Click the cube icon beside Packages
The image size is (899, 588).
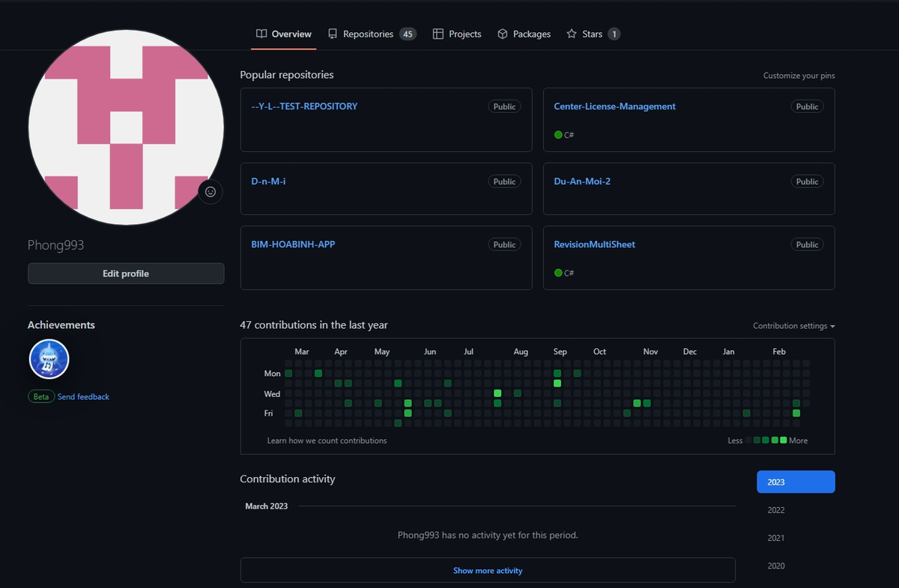503,34
